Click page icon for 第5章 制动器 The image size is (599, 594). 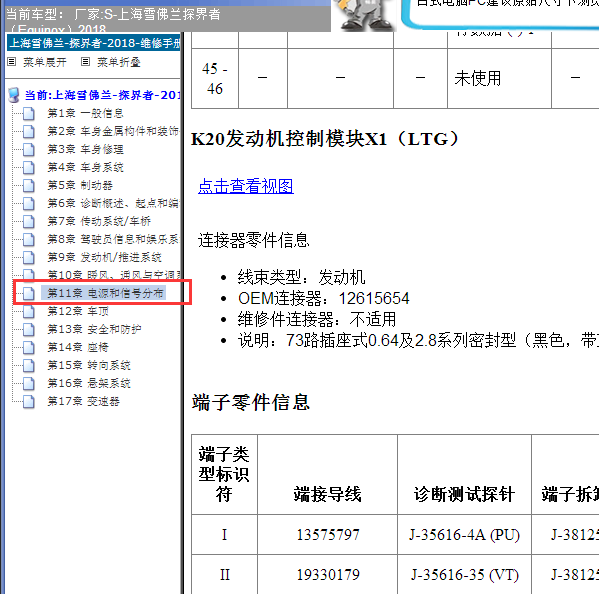pos(29,186)
